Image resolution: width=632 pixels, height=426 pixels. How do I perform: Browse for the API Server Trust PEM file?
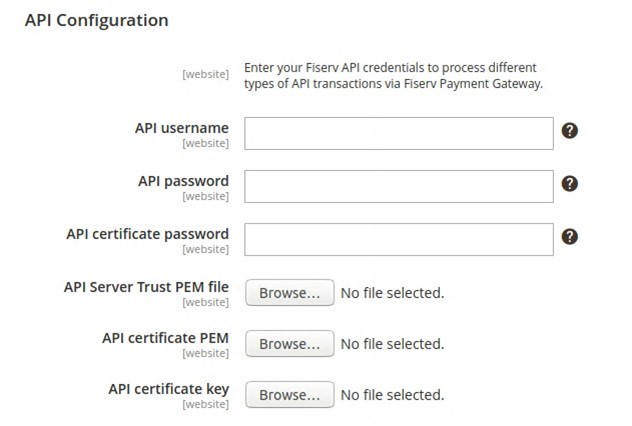click(x=290, y=293)
